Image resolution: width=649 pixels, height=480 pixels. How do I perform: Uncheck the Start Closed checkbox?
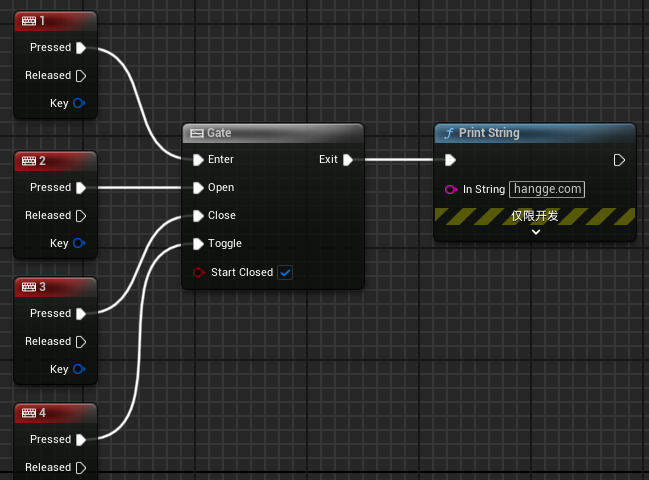(285, 272)
